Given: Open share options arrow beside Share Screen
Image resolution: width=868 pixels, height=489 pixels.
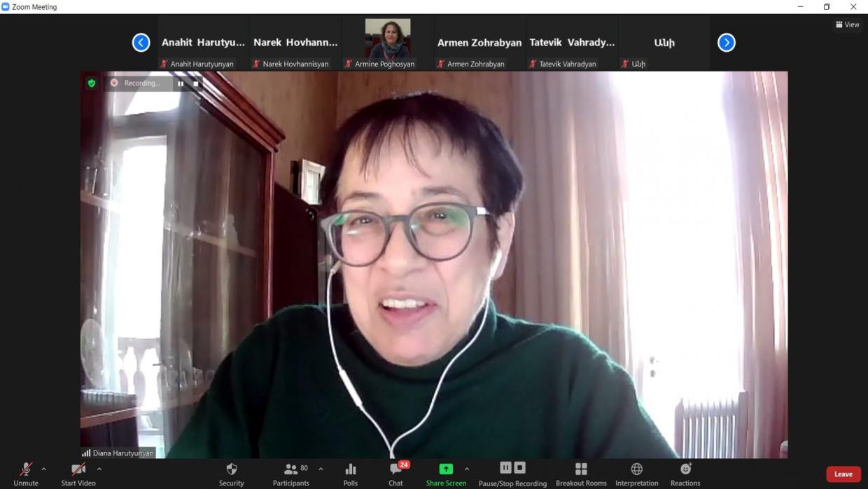Looking at the screenshot, I should (467, 469).
